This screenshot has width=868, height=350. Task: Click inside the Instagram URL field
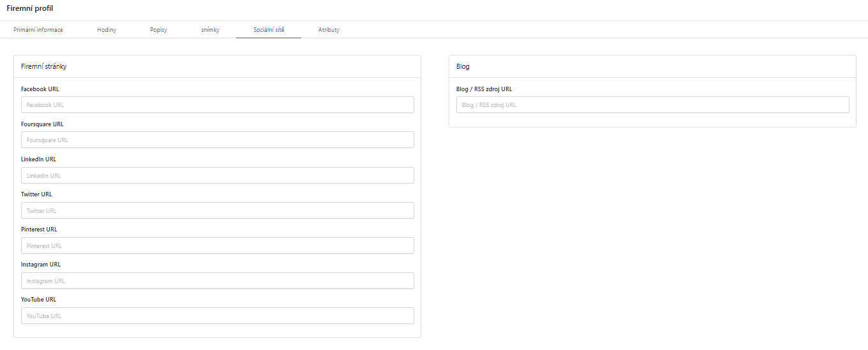[x=218, y=281]
